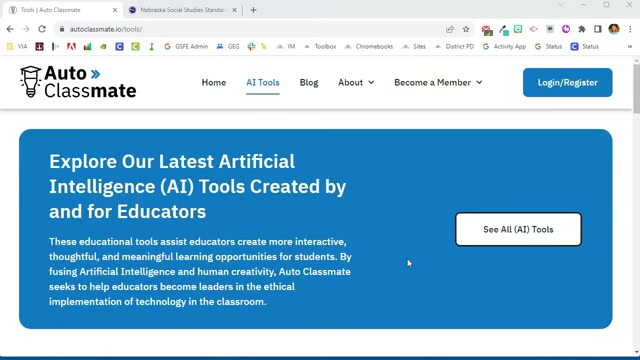The image size is (640, 360).
Task: Open the Activity App bookmark
Action: pyautogui.click(x=504, y=47)
